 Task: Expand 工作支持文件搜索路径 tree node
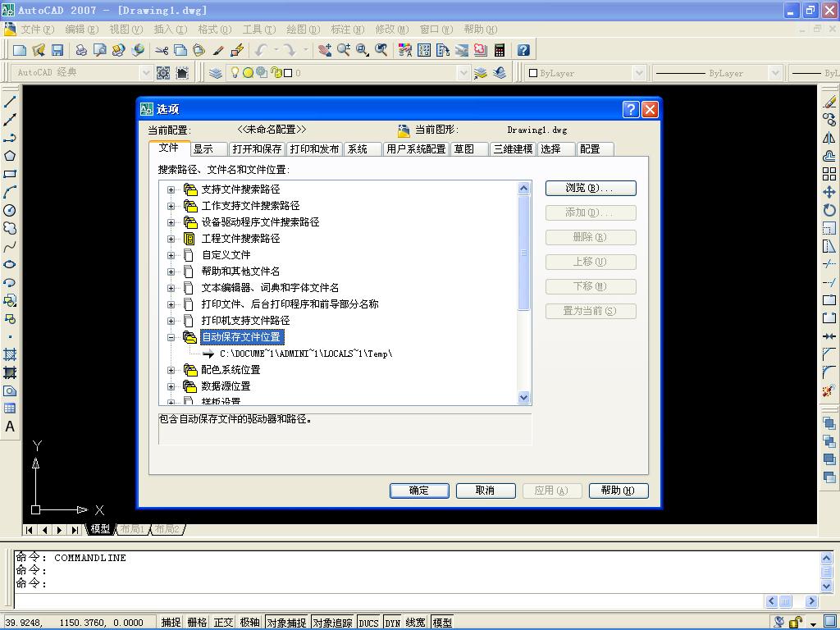coord(171,206)
